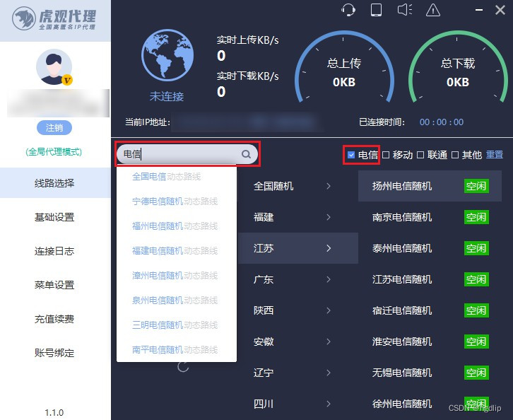Open the 账号绑定 menu
The image size is (513, 420).
55,353
